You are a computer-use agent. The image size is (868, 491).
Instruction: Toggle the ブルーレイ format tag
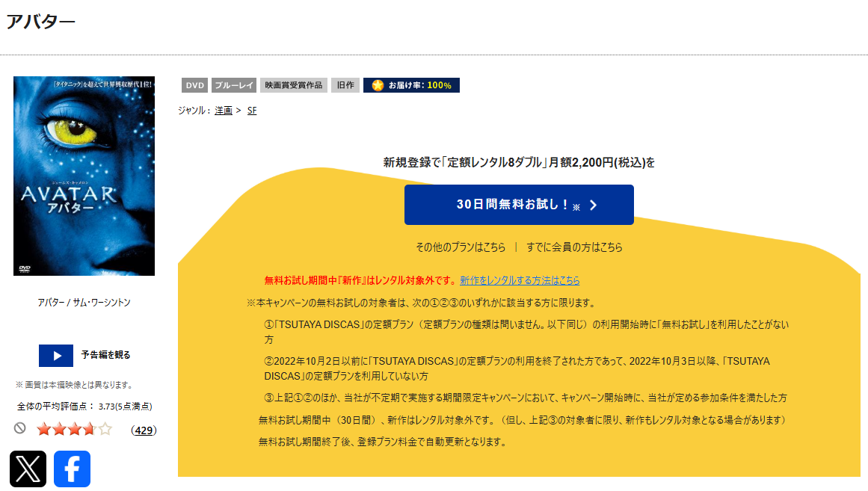point(233,84)
